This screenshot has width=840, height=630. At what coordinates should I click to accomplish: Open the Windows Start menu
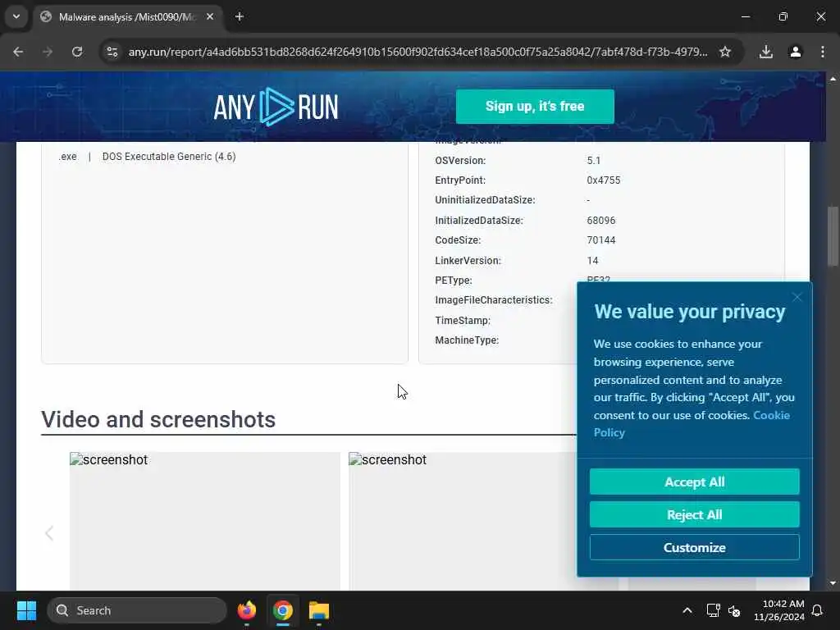pyautogui.click(x=26, y=610)
